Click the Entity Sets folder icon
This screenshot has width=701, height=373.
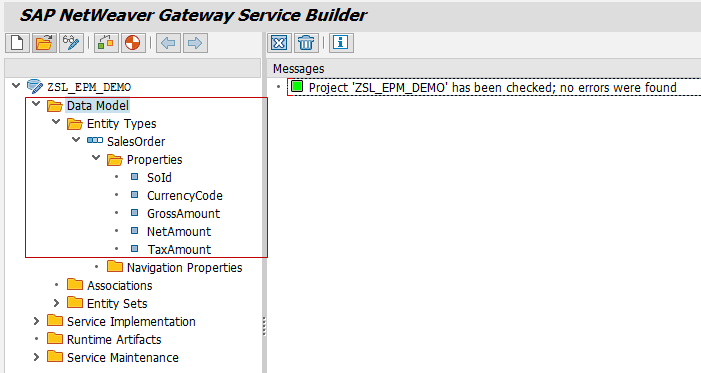click(75, 302)
